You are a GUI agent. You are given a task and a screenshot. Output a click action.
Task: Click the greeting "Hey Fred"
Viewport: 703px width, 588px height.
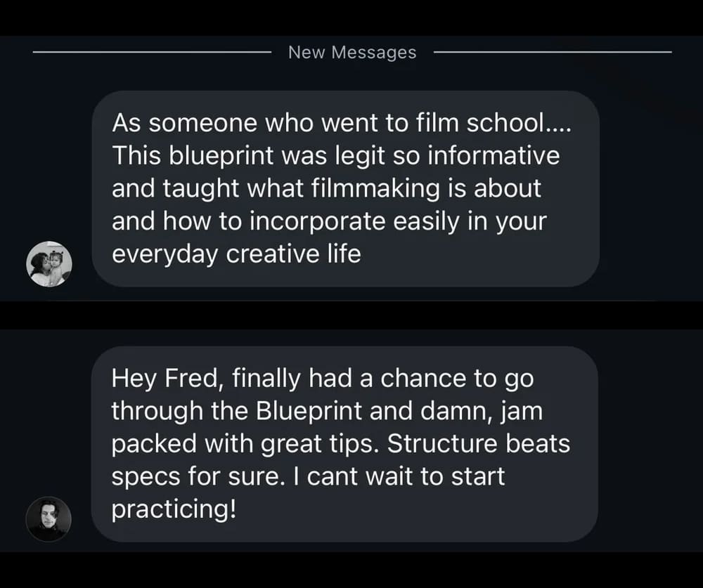pos(166,379)
